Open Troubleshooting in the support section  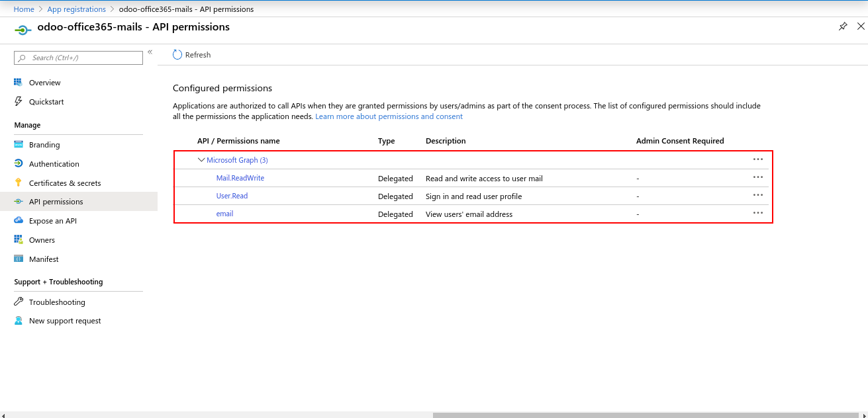pyautogui.click(x=57, y=302)
